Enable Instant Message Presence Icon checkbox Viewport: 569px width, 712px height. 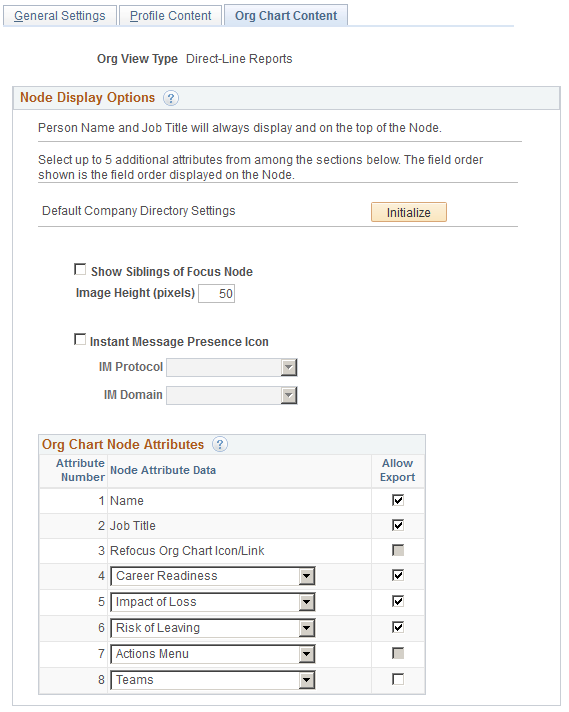tap(80, 339)
